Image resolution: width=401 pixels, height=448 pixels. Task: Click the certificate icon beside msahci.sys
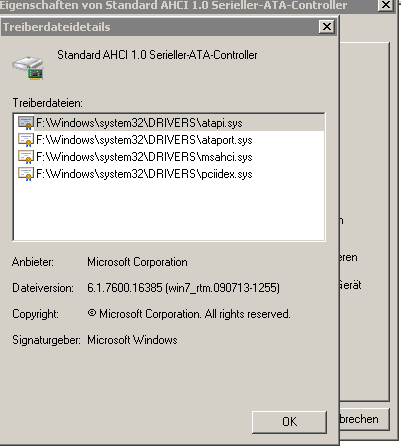coord(26,157)
